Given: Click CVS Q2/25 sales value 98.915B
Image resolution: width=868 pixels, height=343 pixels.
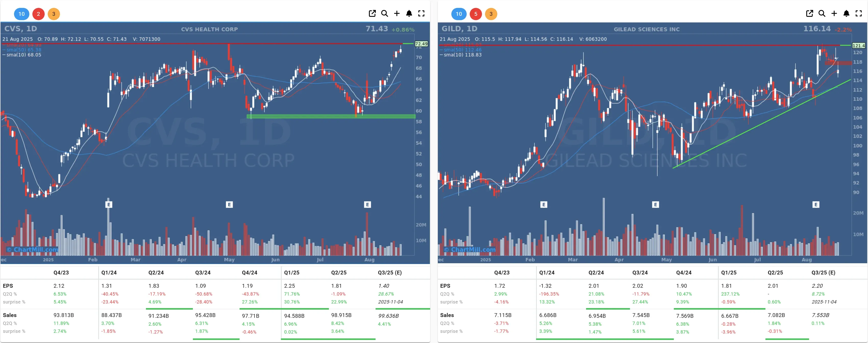Looking at the screenshot, I should (341, 315).
